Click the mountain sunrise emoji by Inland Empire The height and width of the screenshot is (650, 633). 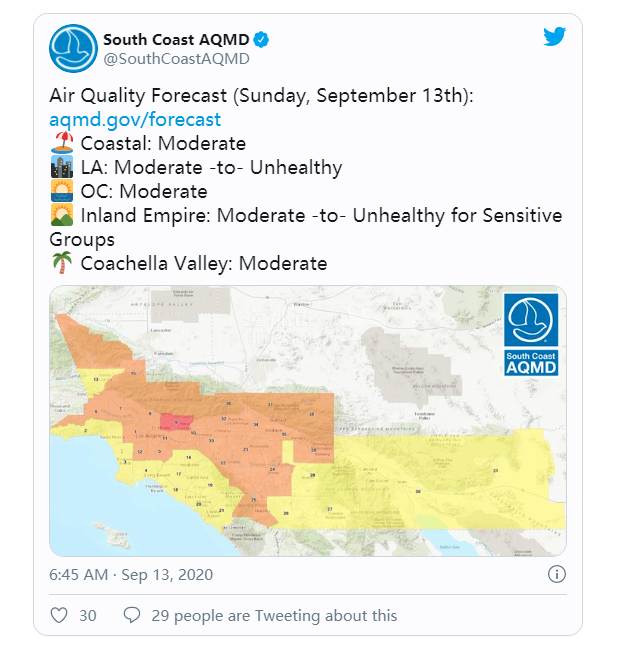click(62, 215)
